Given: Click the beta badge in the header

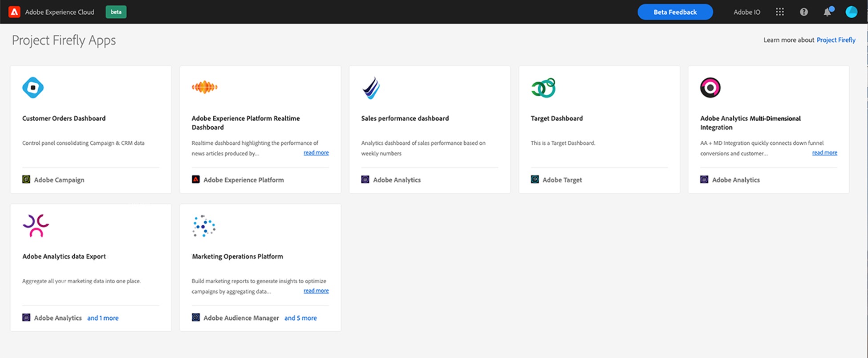Looking at the screenshot, I should 116,12.
